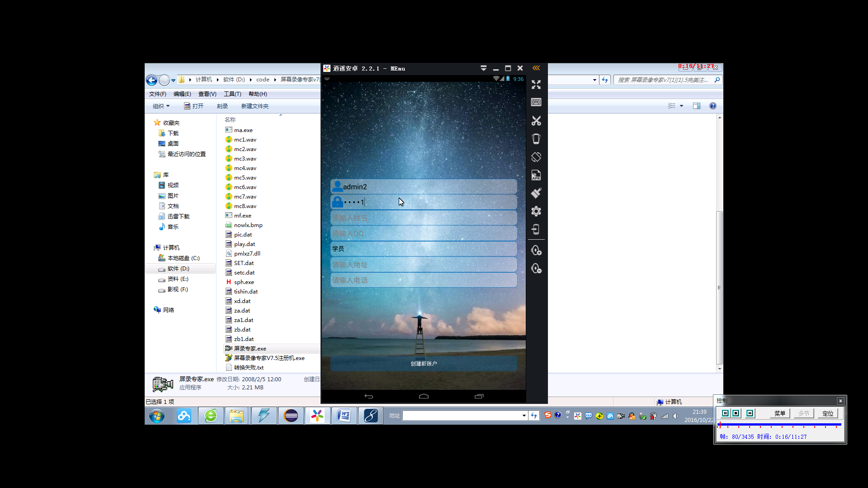Click the admin2 username field
Image resolution: width=868 pixels, height=488 pixels.
(x=424, y=187)
